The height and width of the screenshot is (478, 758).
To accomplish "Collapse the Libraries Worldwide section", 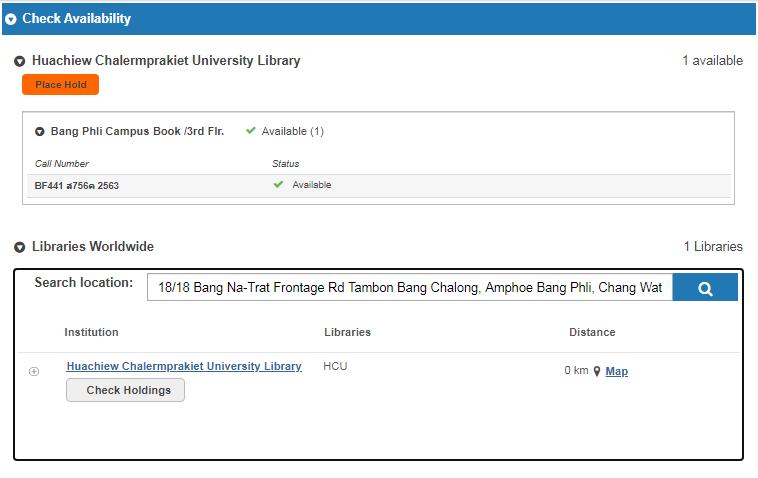I will 19,247.
